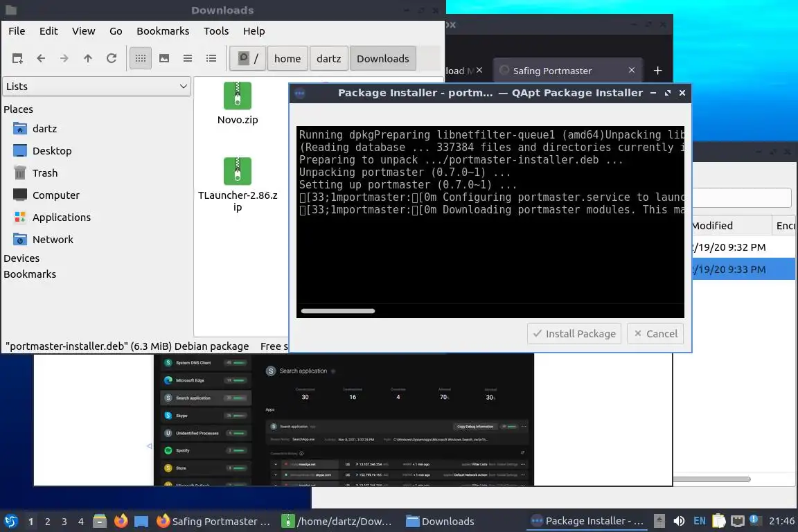Screen dimensions: 798x532
Task: Click the installer terminal horizontal scrollbar
Action: coord(338,311)
